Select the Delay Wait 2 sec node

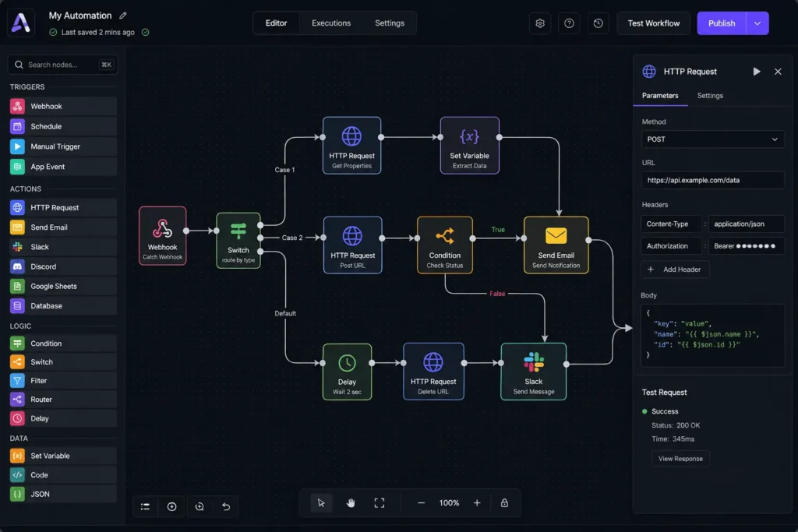(x=347, y=372)
